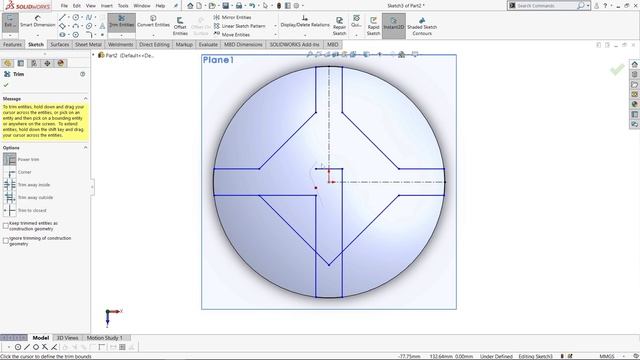
Task: Click the Print icon in top toolbar
Action: coord(239,6)
